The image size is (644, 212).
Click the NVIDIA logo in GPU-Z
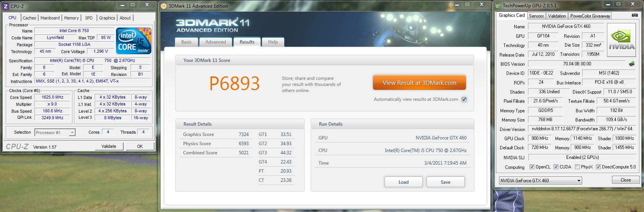[621, 40]
